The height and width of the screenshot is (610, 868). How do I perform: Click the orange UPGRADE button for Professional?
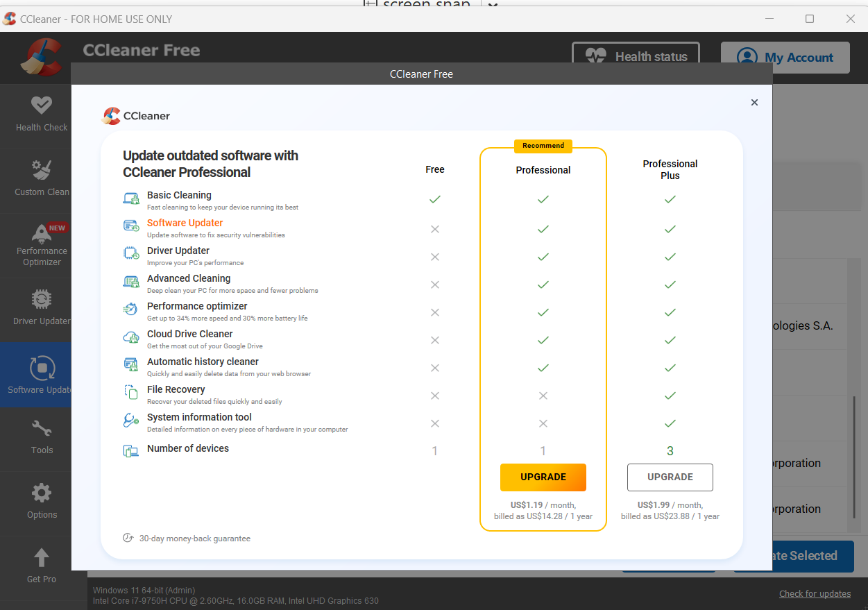coord(543,477)
